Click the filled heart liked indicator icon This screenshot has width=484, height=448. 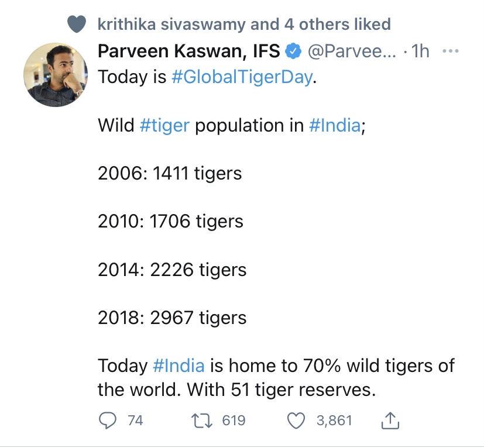tap(77, 24)
